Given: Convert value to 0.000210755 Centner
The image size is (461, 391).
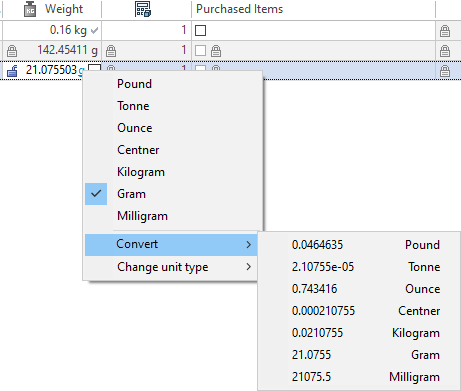Looking at the screenshot, I should [x=359, y=311].
